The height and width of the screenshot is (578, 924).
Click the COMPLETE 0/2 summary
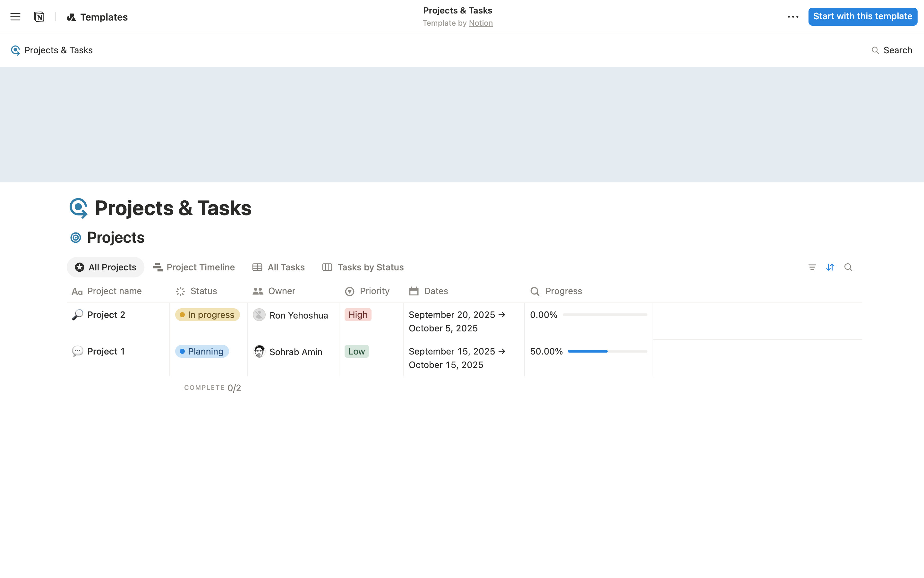pyautogui.click(x=213, y=388)
